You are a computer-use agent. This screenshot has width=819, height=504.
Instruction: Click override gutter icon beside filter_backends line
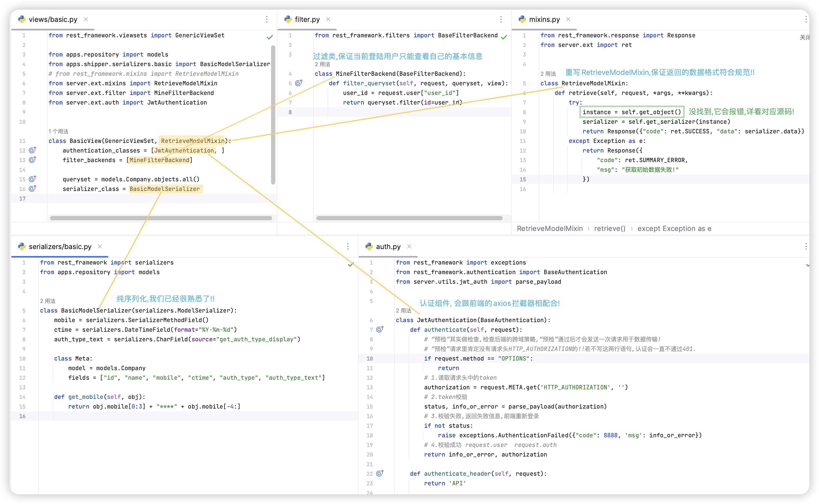tap(32, 160)
